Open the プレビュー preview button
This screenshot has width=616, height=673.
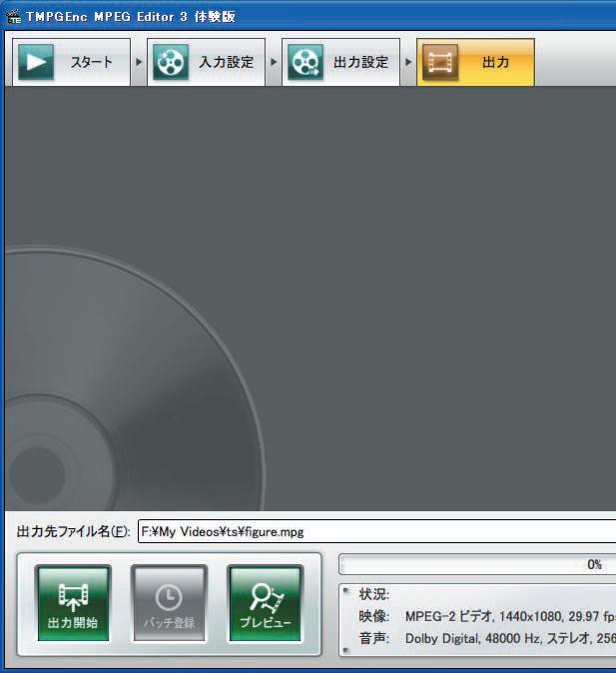(x=266, y=604)
